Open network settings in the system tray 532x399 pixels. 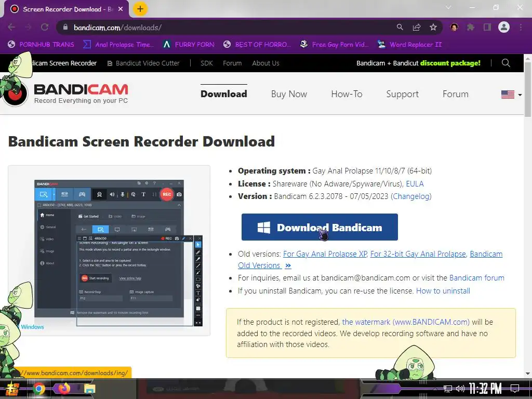point(448,389)
